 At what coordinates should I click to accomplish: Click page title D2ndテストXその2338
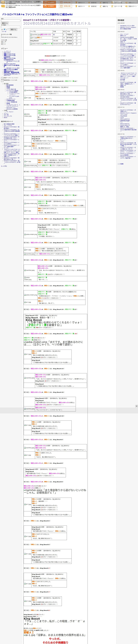pos(47,20)
